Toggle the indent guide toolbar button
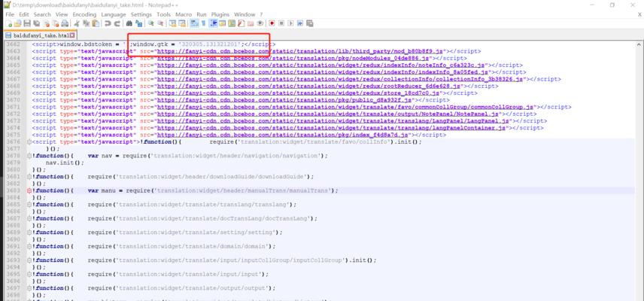The height and width of the screenshot is (301, 644). click(213, 23)
